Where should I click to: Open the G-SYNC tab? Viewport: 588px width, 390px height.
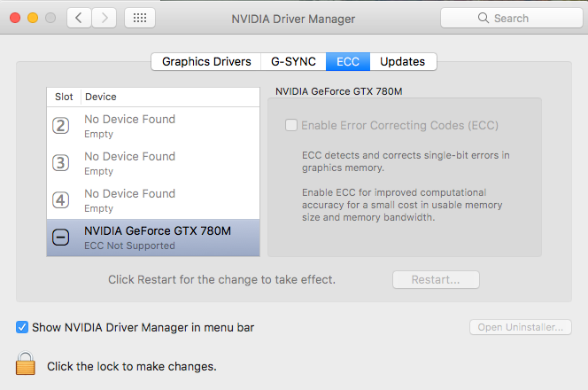[293, 61]
